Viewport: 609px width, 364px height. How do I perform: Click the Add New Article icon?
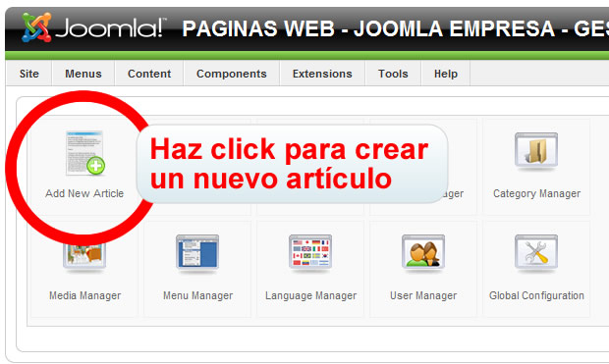coord(85,153)
